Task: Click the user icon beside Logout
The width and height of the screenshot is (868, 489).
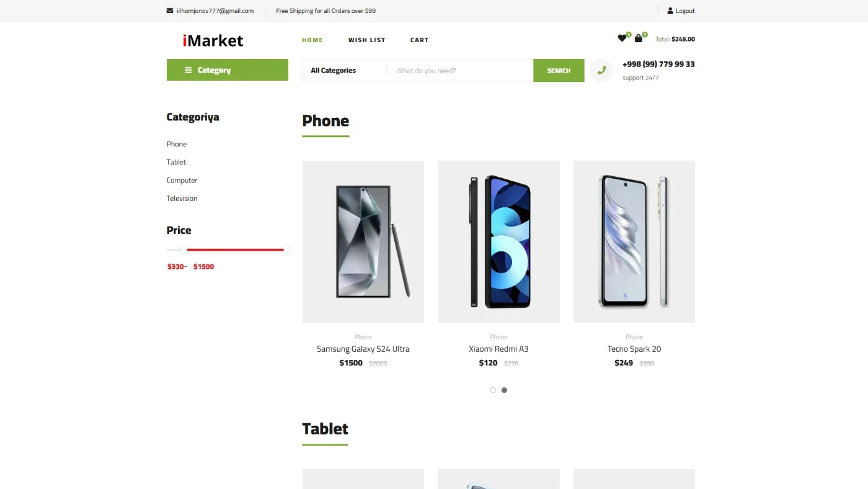Action: tap(670, 11)
